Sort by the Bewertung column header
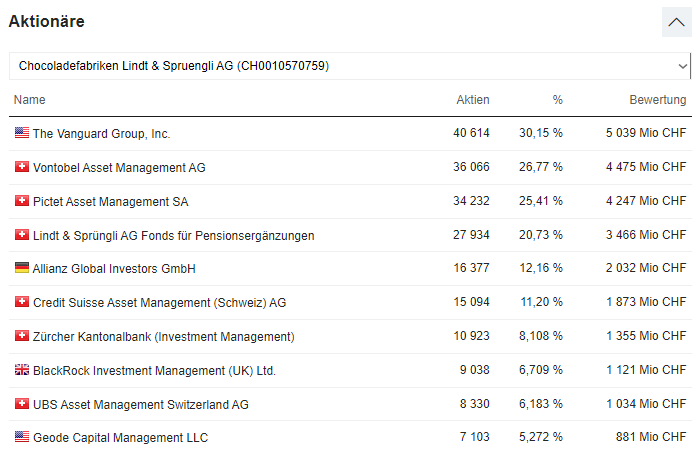The height and width of the screenshot is (456, 692). point(657,100)
